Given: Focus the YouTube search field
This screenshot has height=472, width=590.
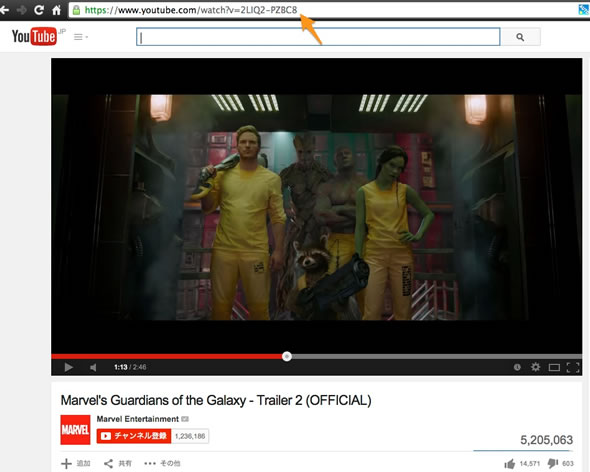Looking at the screenshot, I should (318, 37).
